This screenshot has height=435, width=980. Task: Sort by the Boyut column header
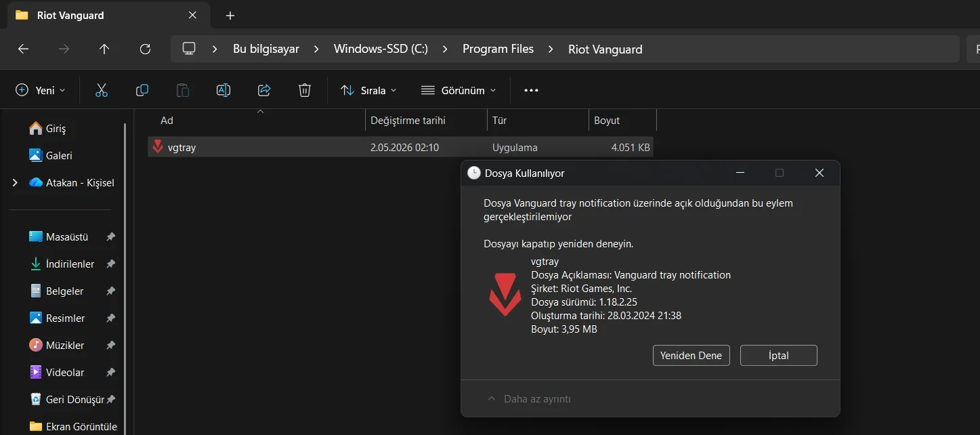(x=622, y=120)
